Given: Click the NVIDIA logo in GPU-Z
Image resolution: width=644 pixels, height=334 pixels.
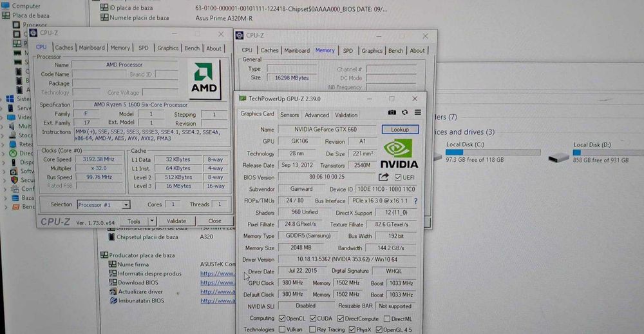Looking at the screenshot, I should click(x=400, y=153).
